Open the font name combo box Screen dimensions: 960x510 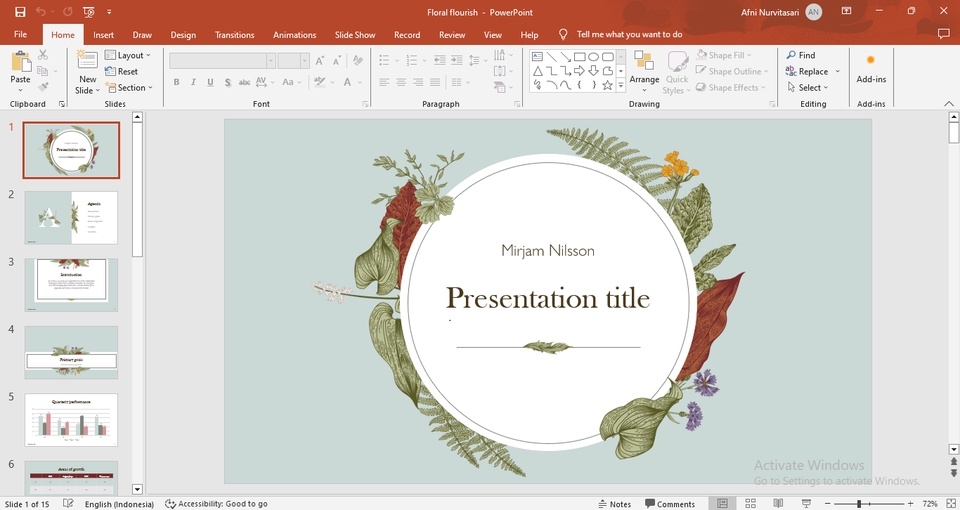point(223,61)
